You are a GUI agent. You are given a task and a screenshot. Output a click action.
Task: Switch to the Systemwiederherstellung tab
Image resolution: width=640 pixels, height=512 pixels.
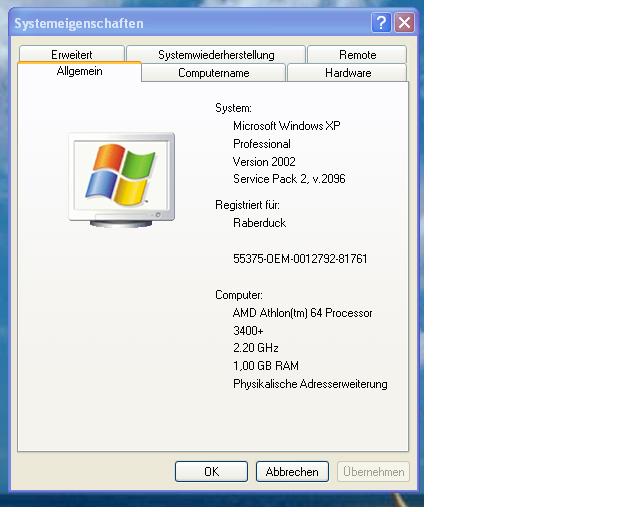tap(216, 54)
